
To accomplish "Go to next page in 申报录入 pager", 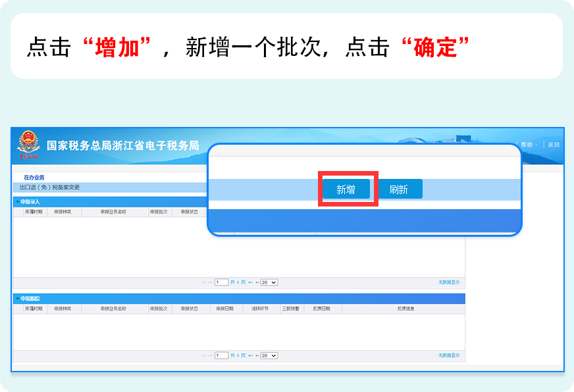I will (250, 282).
